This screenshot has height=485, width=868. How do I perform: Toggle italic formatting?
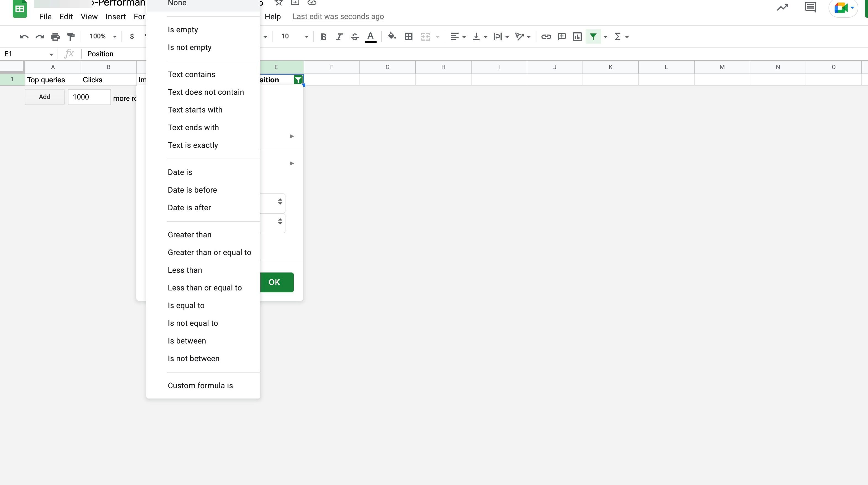pyautogui.click(x=339, y=36)
